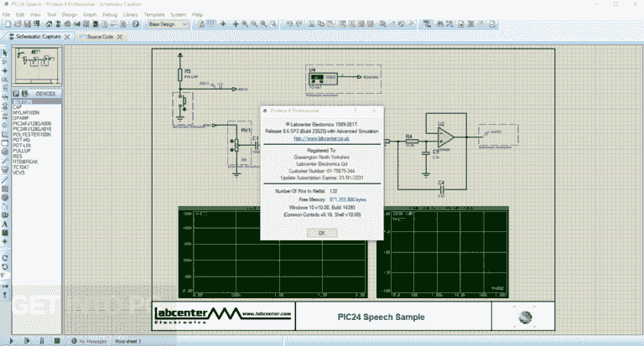The height and width of the screenshot is (346, 644).
Task: Open the www.labcenter.co.uk link in dialog
Action: tap(322, 138)
